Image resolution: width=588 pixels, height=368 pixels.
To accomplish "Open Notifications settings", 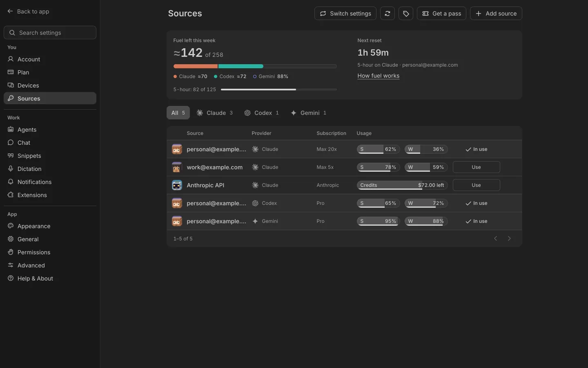I will [x=50, y=182].
